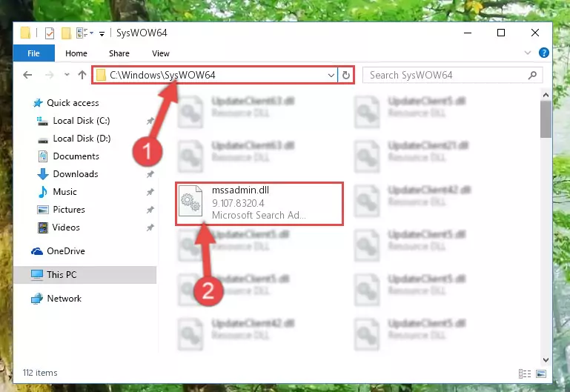Click the pin icon next to Local Disk (C:)
Viewport: 570px width, 392px height.
150,121
